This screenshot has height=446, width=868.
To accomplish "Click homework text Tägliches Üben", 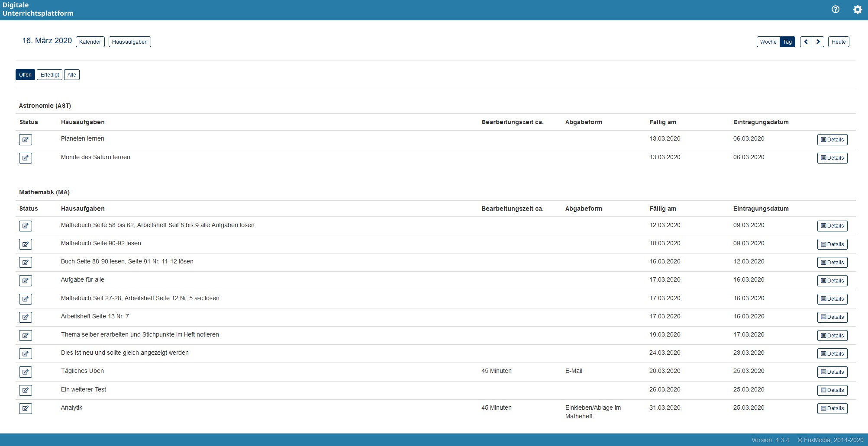I will tap(82, 371).
